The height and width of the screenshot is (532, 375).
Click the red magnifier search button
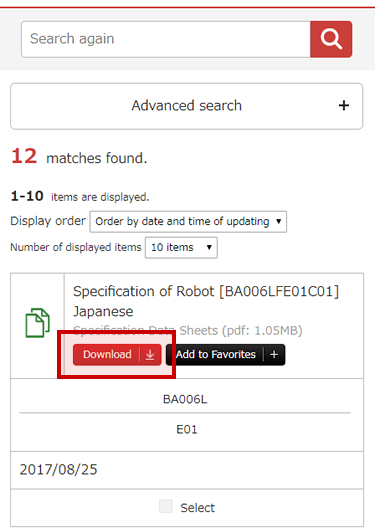[331, 39]
